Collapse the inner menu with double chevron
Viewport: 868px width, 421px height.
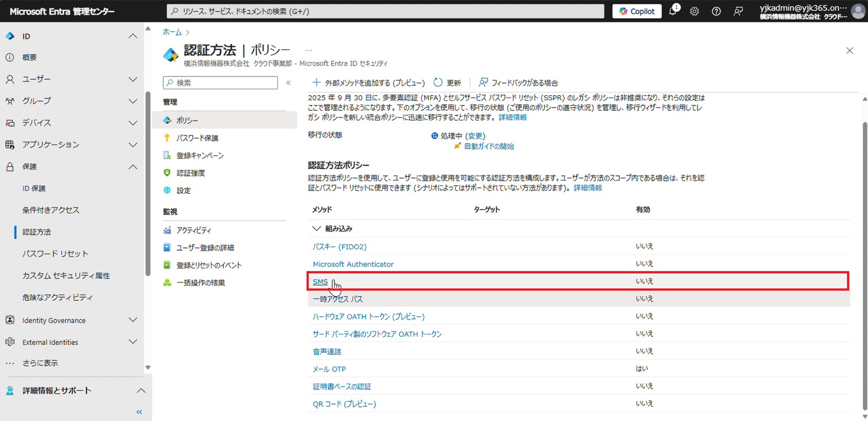click(288, 83)
